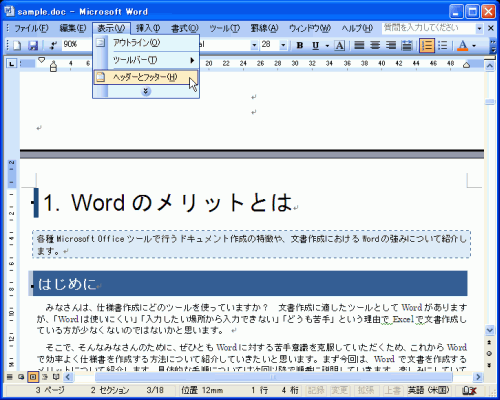Toggle Bold formatting

click(300, 45)
